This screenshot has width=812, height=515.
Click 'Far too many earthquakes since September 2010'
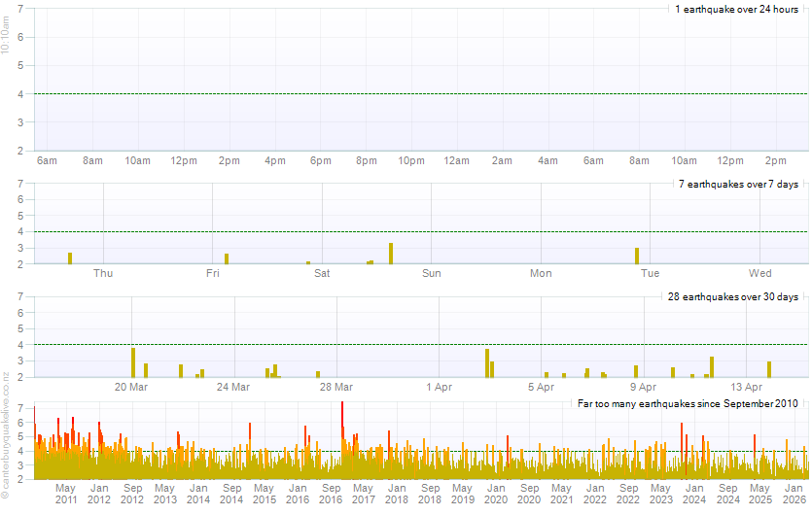(x=688, y=402)
